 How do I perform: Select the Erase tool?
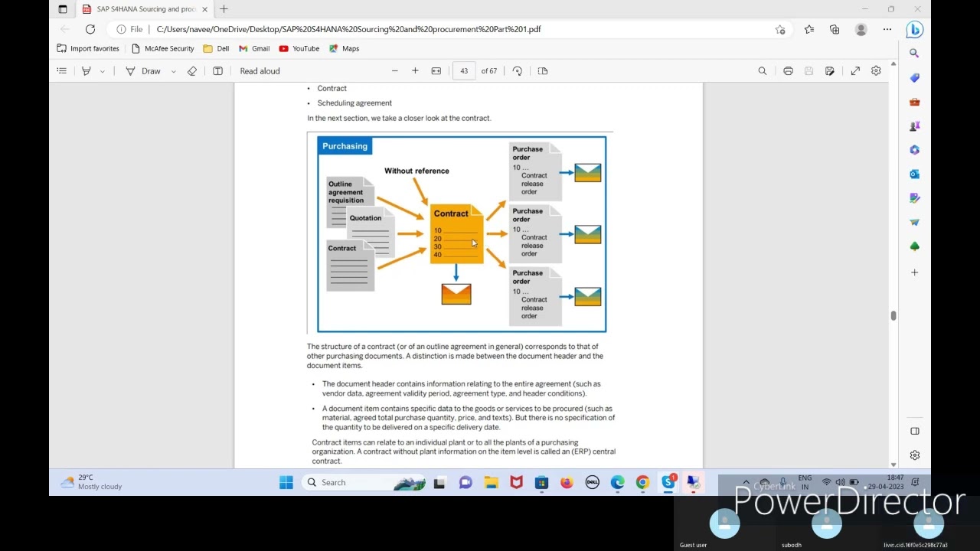pyautogui.click(x=192, y=71)
